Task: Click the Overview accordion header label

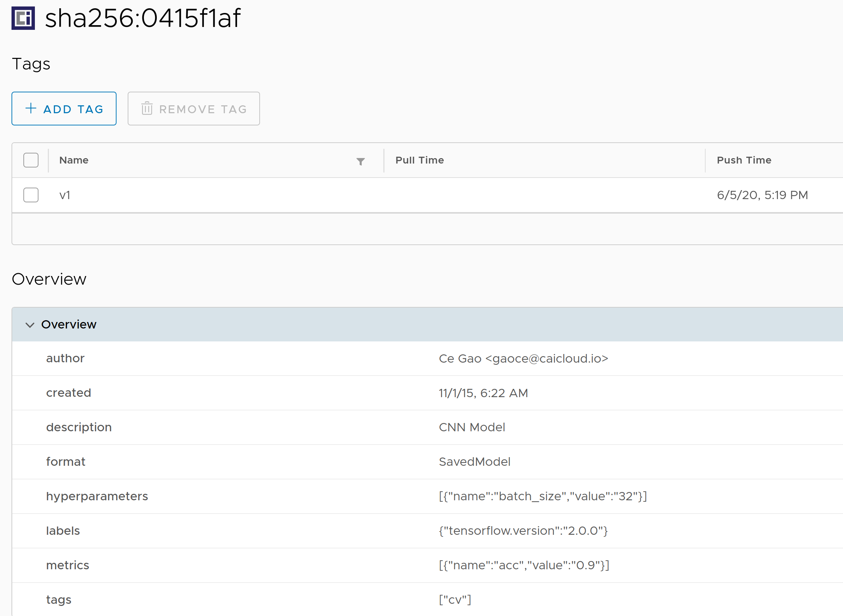Action: (69, 325)
